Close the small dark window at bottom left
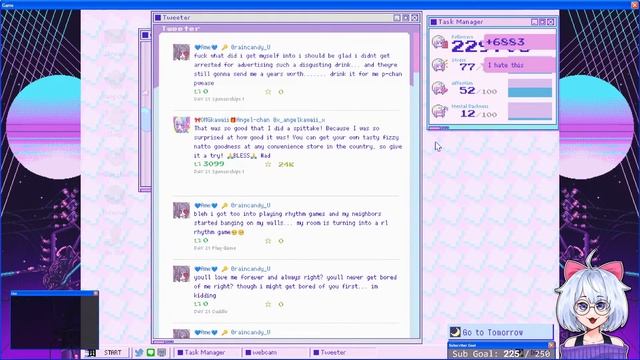This screenshot has width=640, height=360. tap(96, 293)
